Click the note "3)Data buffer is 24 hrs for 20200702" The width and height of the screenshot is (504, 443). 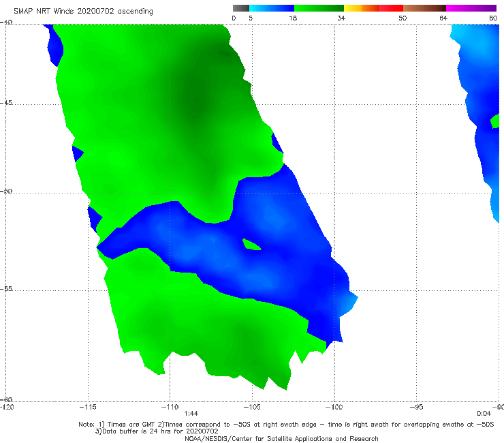(x=157, y=431)
